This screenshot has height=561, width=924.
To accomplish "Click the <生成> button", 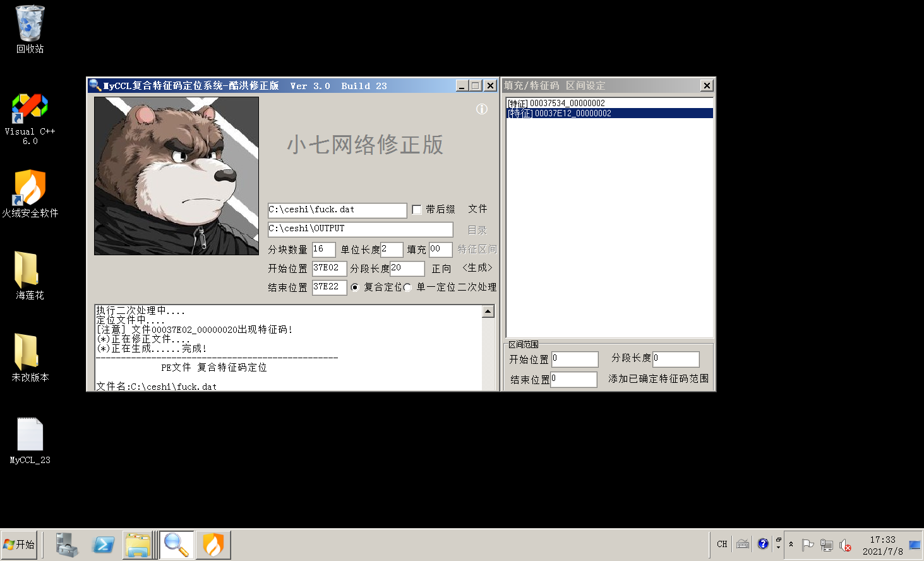I will pyautogui.click(x=477, y=268).
